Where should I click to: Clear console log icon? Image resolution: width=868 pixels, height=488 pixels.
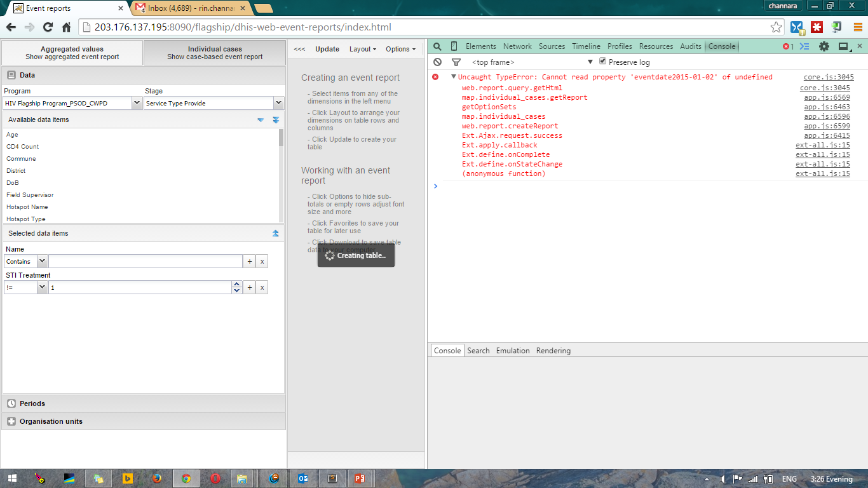pos(437,62)
